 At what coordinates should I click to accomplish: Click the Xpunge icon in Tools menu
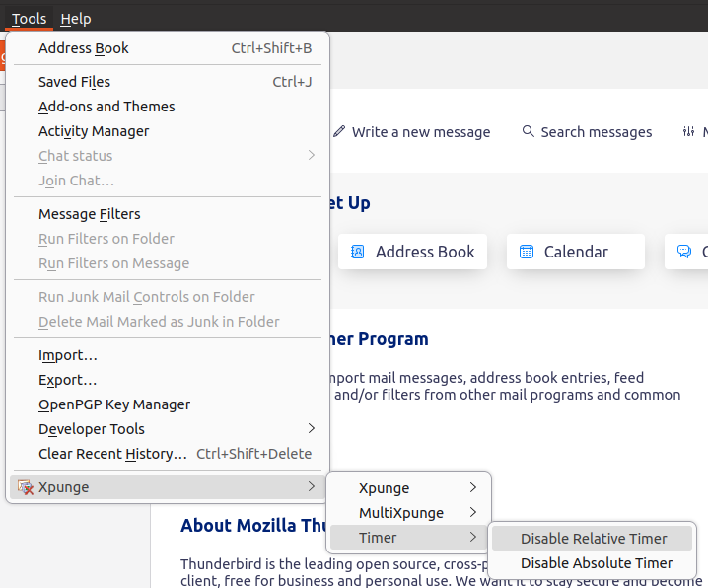tap(26, 487)
